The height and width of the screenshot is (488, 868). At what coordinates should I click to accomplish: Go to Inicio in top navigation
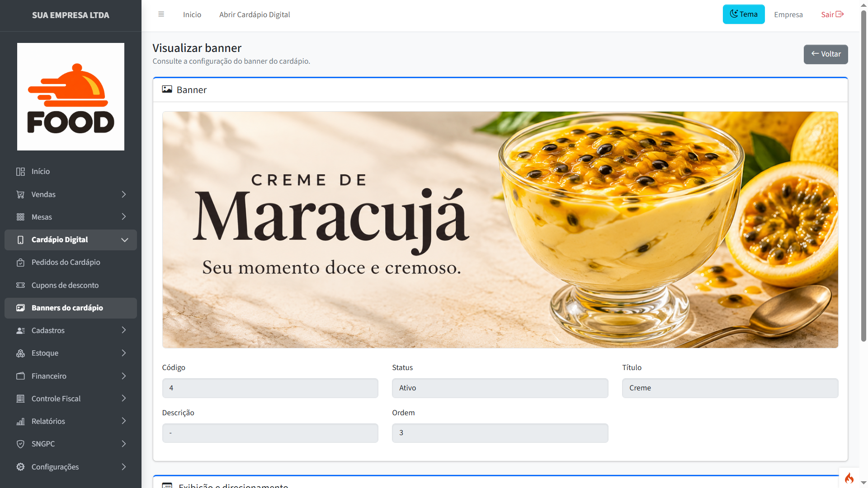(x=192, y=14)
